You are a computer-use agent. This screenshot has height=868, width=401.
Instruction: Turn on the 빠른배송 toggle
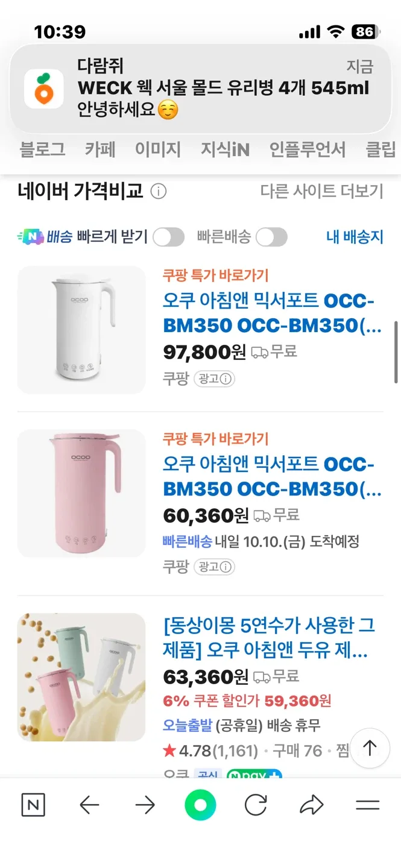[271, 237]
